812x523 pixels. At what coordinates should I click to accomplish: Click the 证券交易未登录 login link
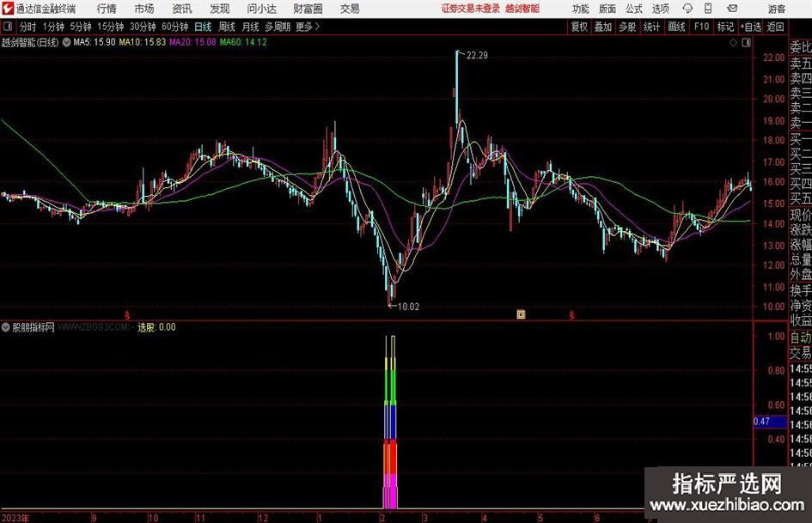pos(471,9)
